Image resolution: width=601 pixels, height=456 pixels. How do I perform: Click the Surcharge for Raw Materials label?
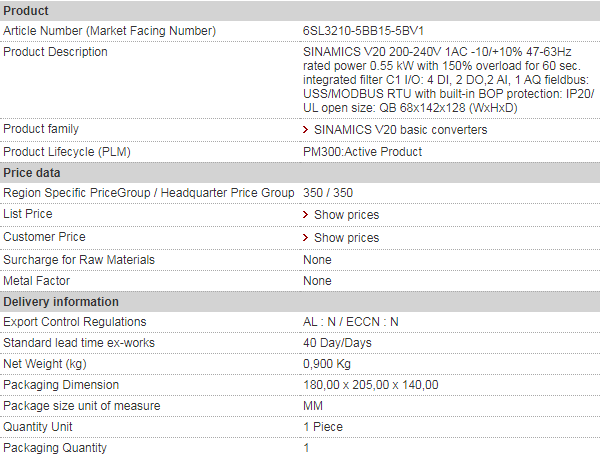(79, 260)
